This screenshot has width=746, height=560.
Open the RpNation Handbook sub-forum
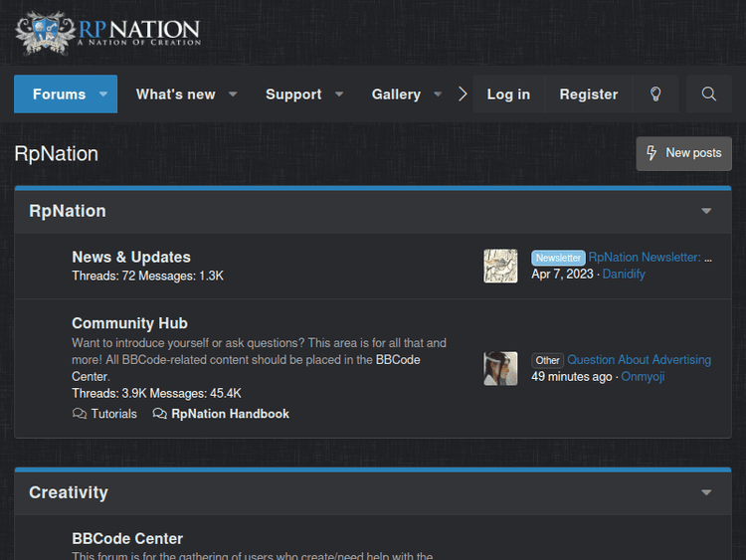[x=230, y=414]
